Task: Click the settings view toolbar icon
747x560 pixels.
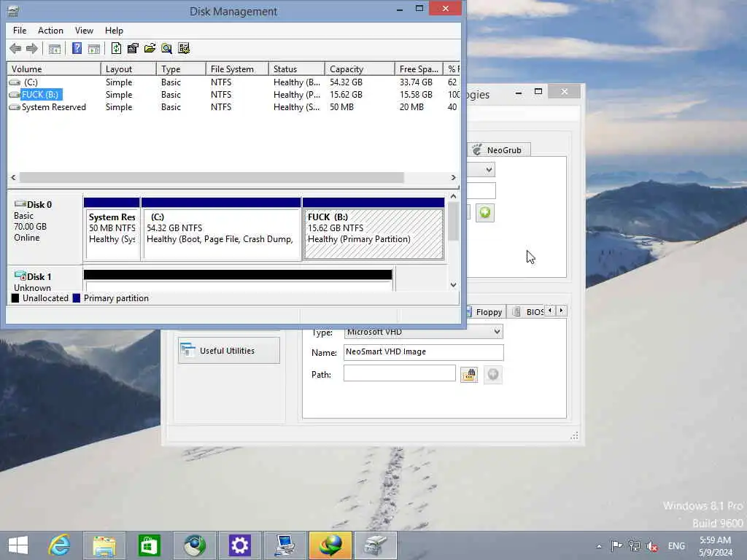Action: pos(183,48)
